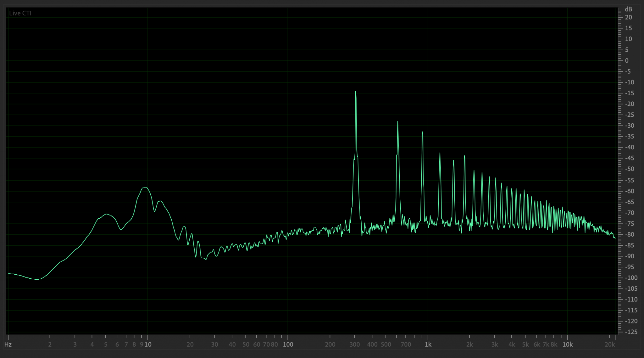The image size is (644, 358).
Task: Click the -15 dB level axis label
Action: [630, 93]
